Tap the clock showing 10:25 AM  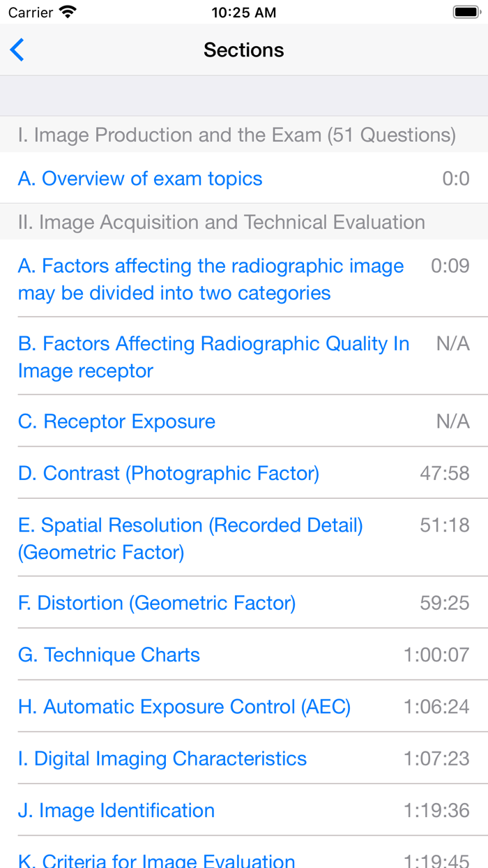click(x=243, y=11)
